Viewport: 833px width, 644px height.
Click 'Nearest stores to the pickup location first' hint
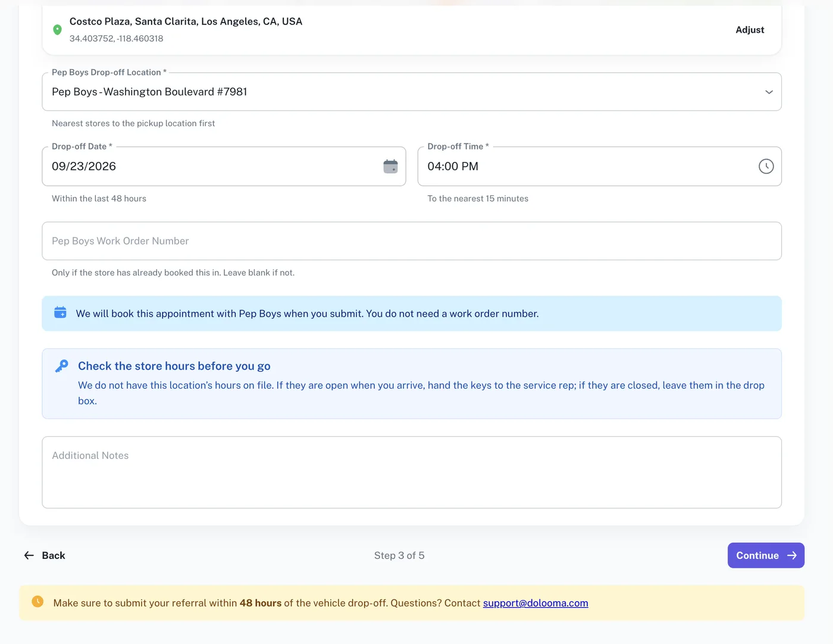[x=133, y=123]
